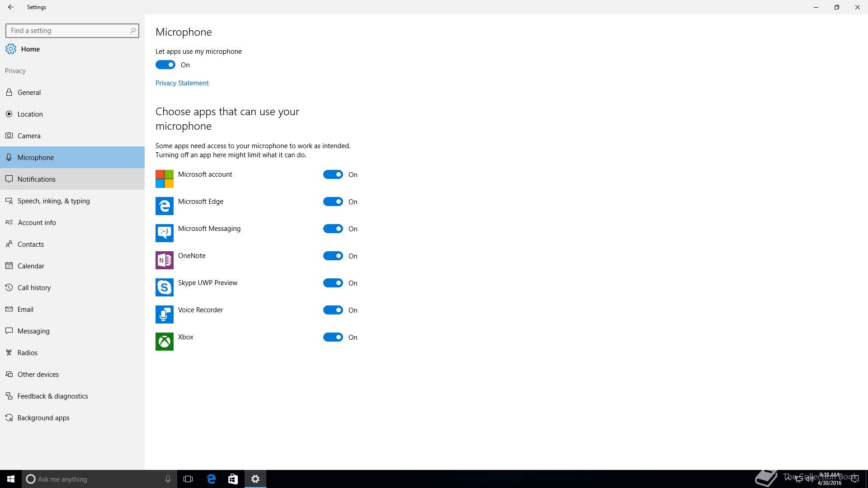Toggle Xbox microphone access off
The image size is (868, 488).
click(x=333, y=338)
